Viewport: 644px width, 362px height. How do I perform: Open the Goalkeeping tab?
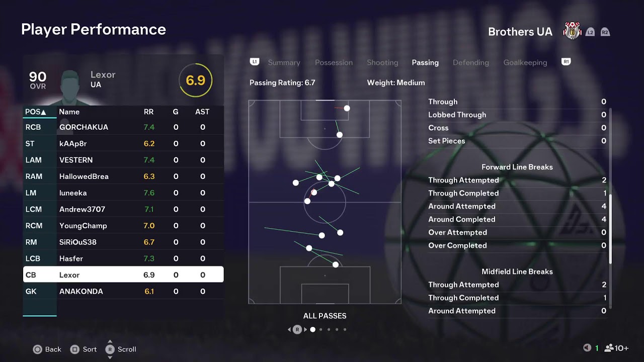pyautogui.click(x=525, y=62)
